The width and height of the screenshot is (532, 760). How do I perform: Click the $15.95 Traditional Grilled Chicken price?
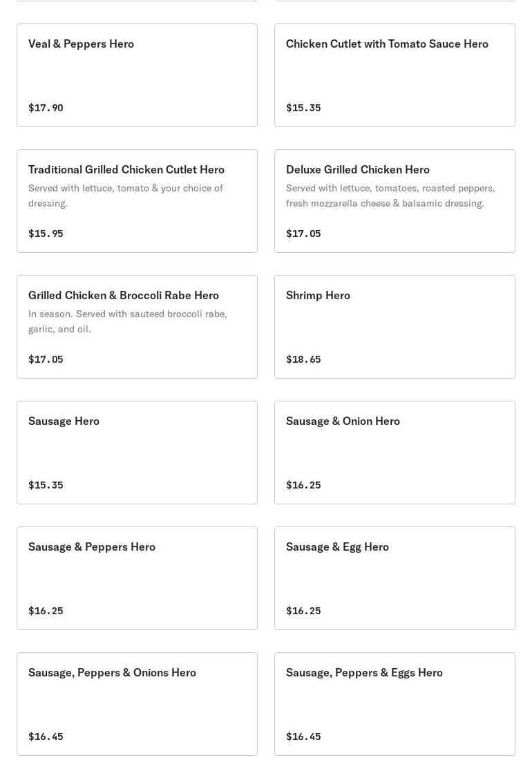click(46, 234)
